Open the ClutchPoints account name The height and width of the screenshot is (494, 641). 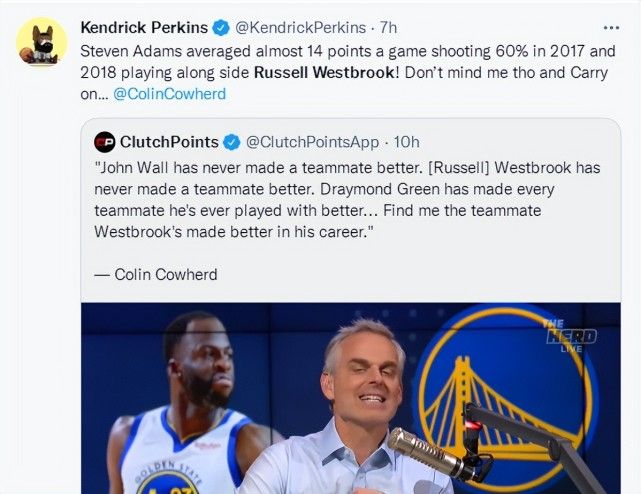[x=169, y=142]
